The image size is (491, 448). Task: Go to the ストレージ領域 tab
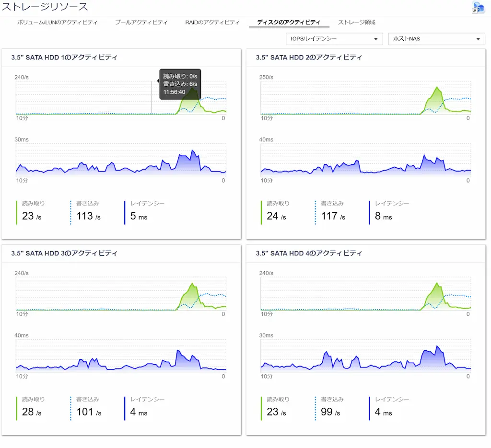point(356,22)
